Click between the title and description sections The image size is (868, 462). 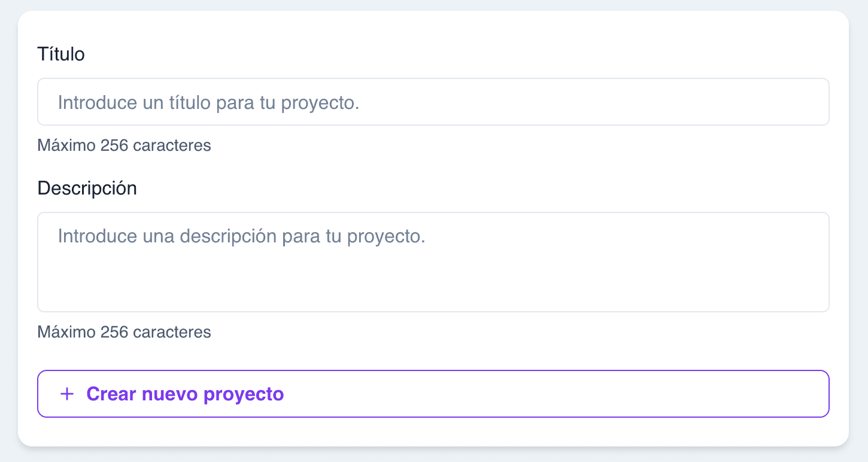pyautogui.click(x=419, y=165)
